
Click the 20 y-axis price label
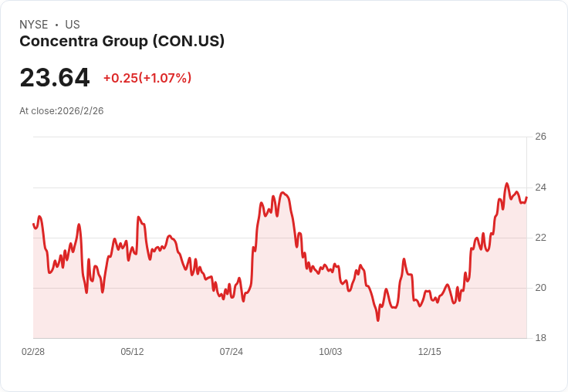pyautogui.click(x=540, y=288)
